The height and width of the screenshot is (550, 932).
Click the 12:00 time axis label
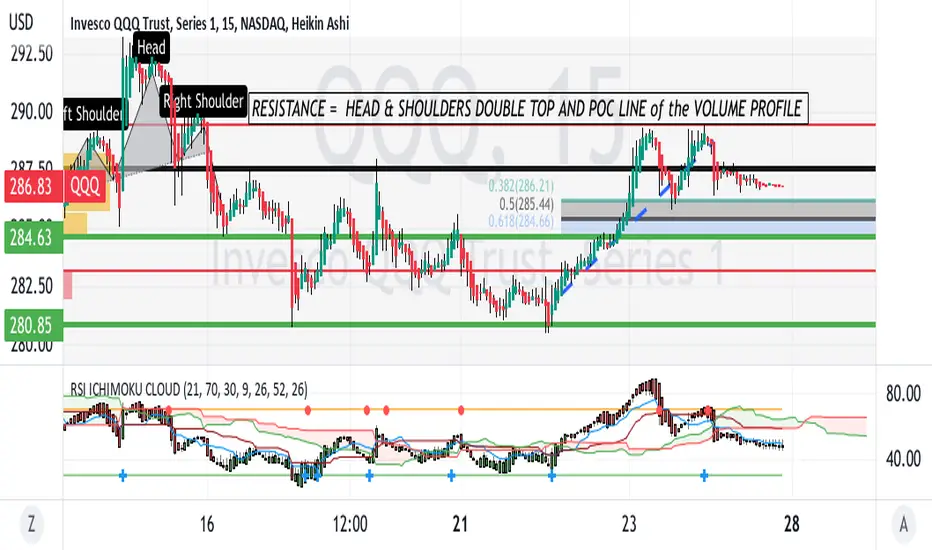coord(350,524)
